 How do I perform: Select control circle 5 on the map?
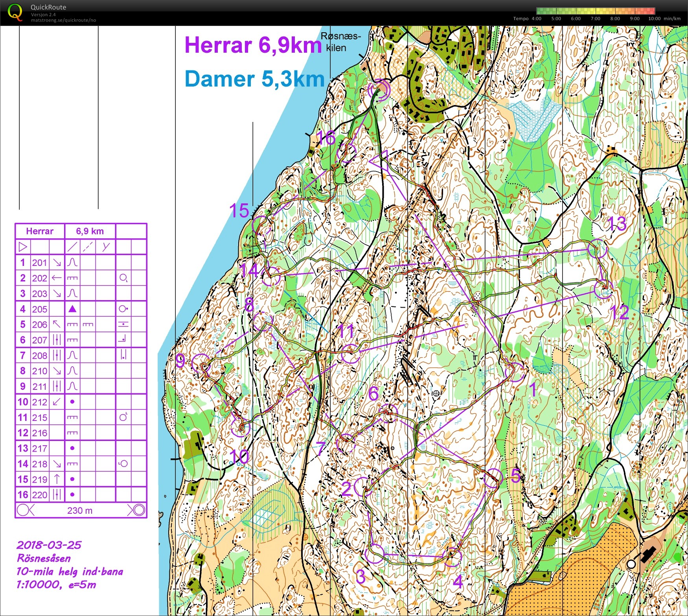pos(493,478)
